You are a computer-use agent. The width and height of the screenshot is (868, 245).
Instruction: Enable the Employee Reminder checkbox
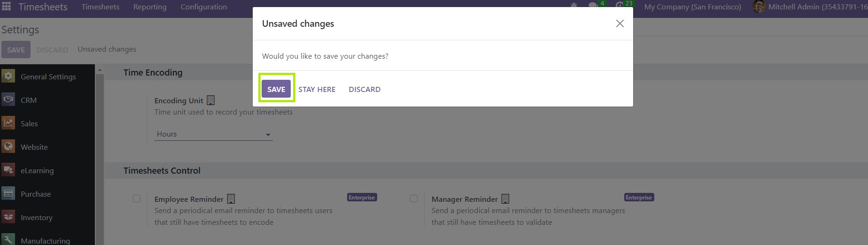point(137,199)
